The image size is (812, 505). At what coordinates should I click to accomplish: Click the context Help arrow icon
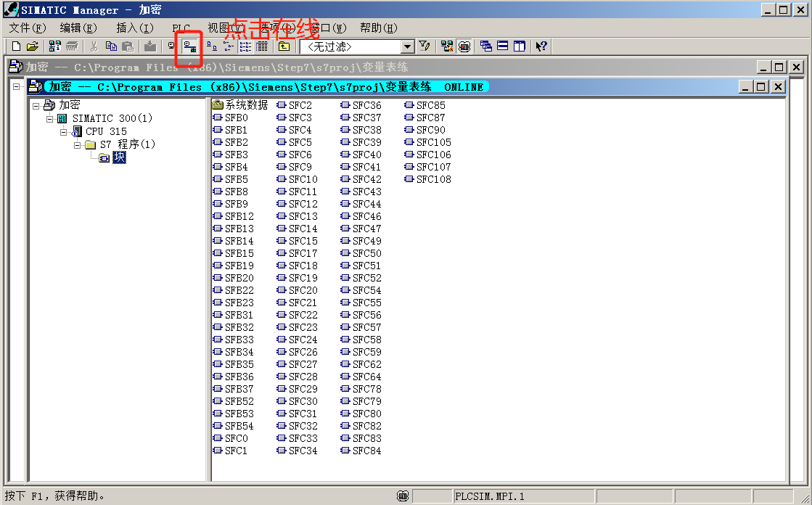[x=541, y=46]
